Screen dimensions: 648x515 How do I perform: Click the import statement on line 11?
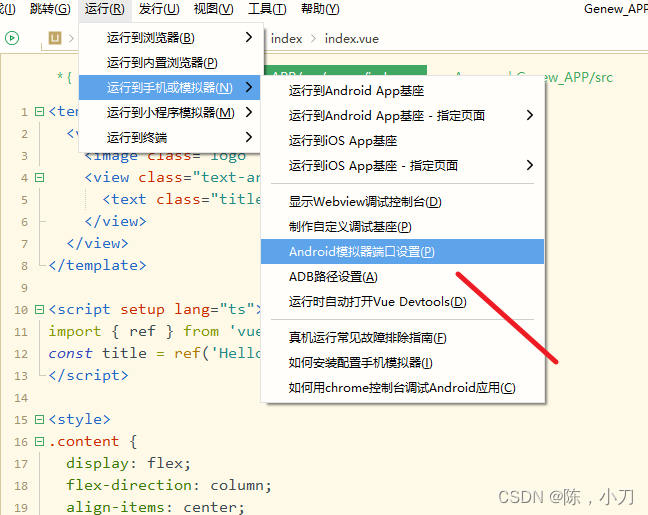point(155,331)
